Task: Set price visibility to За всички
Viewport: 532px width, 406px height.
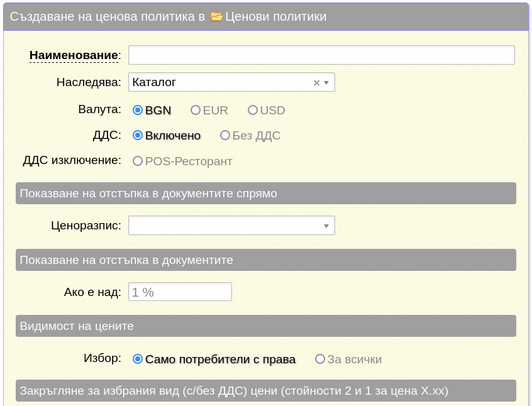Action: tap(320, 359)
